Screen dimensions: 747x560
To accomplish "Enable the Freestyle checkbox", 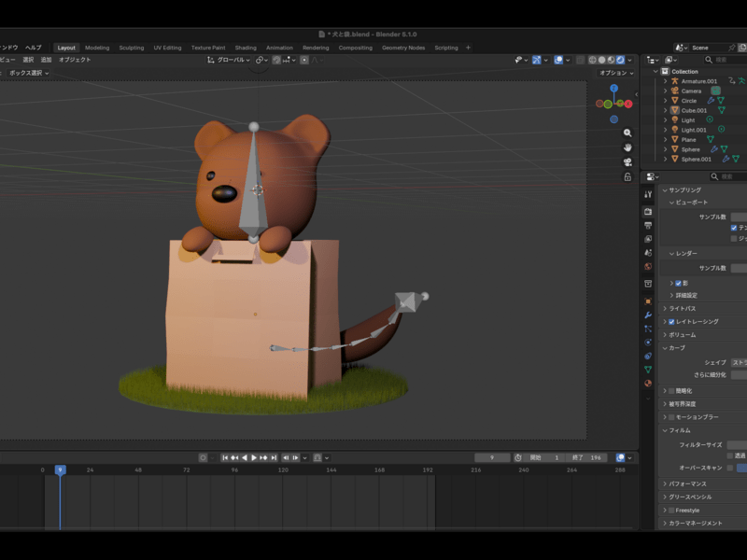I will (x=671, y=511).
